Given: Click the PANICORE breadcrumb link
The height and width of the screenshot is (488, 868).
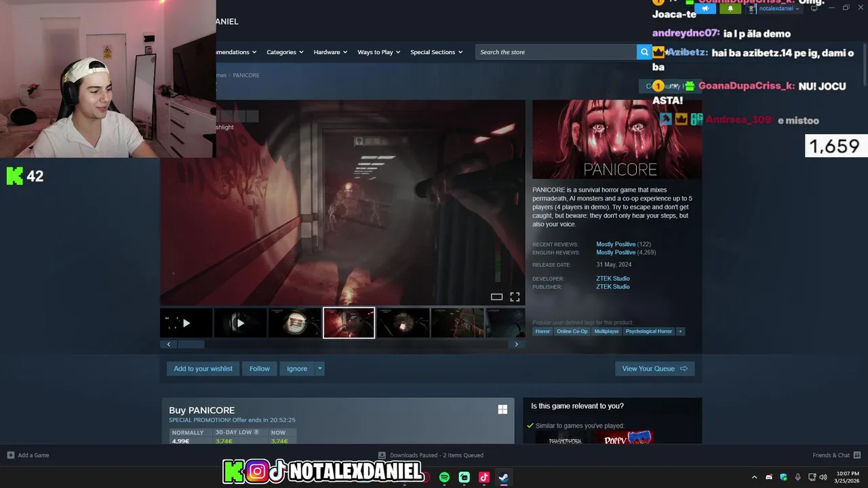Looking at the screenshot, I should (246, 75).
